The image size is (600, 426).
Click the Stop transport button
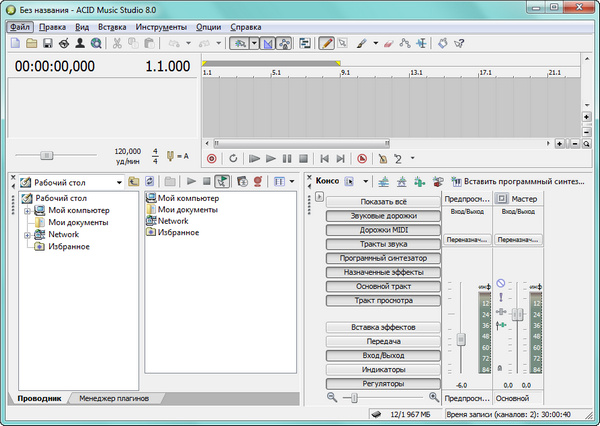[x=303, y=158]
